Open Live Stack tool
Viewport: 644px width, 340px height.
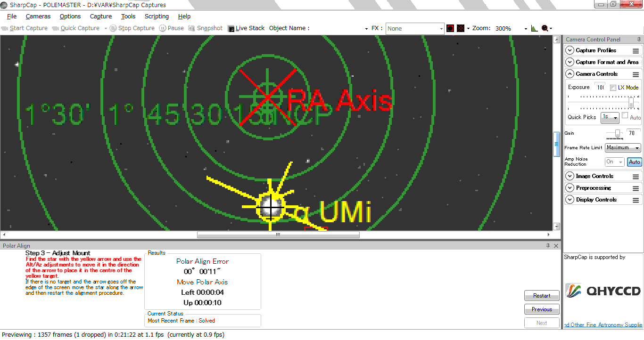click(x=246, y=28)
